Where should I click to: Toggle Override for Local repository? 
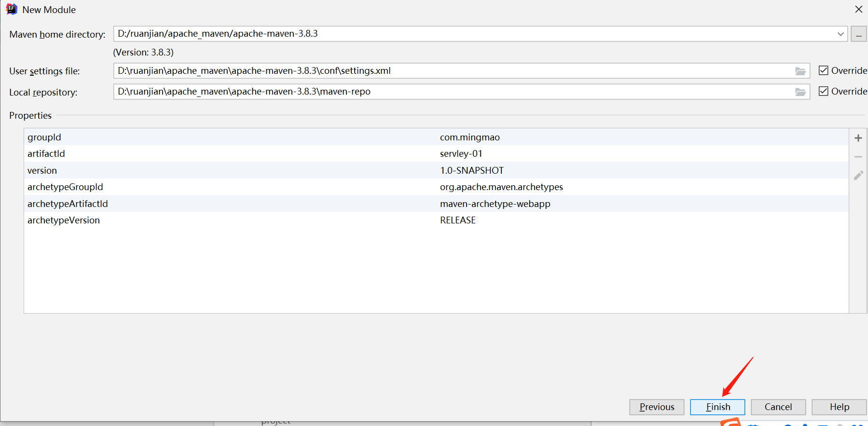coord(823,91)
